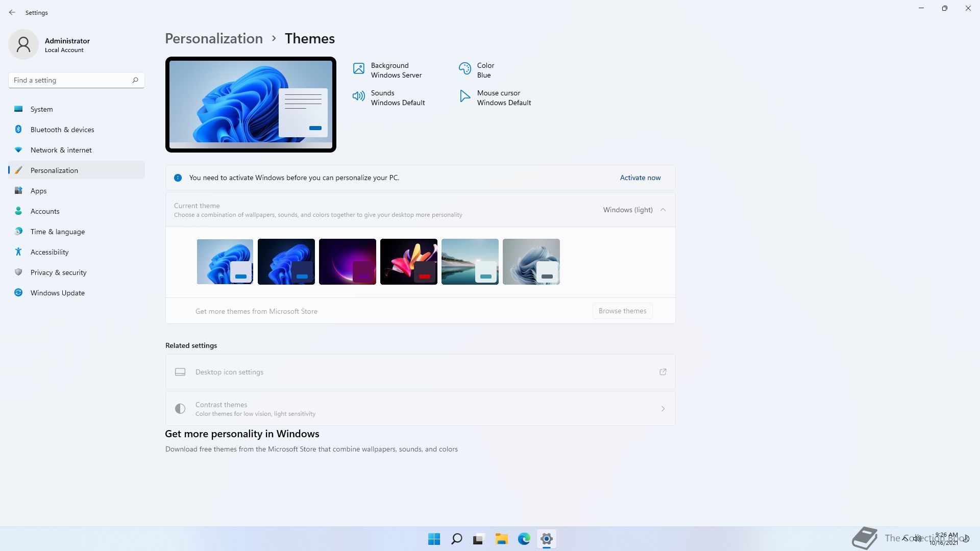Viewport: 980px width, 551px height.
Task: Click the large theme preview image
Action: pos(251,105)
